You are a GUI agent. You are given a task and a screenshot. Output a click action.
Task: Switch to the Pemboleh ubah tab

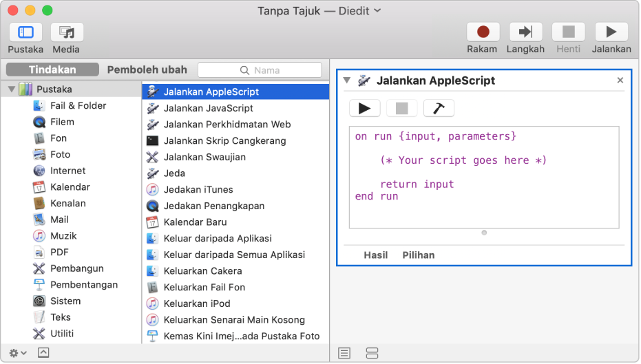147,69
